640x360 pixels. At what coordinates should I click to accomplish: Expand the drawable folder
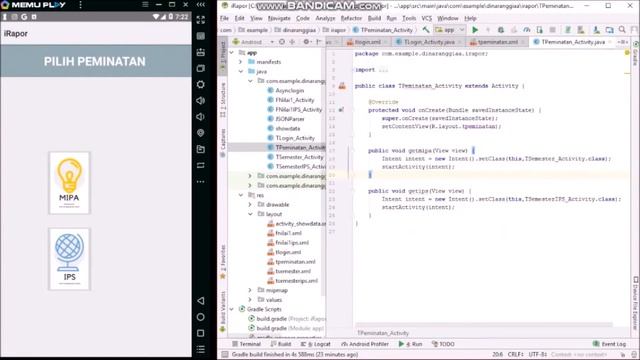250,204
